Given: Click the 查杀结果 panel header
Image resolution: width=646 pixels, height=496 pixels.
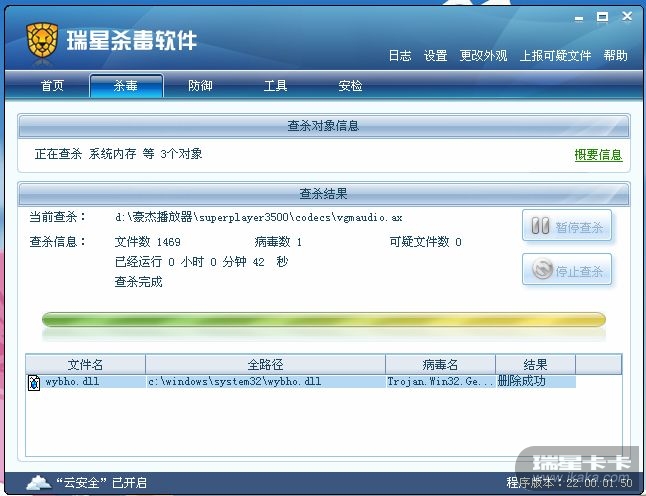Looking at the screenshot, I should point(324,194).
